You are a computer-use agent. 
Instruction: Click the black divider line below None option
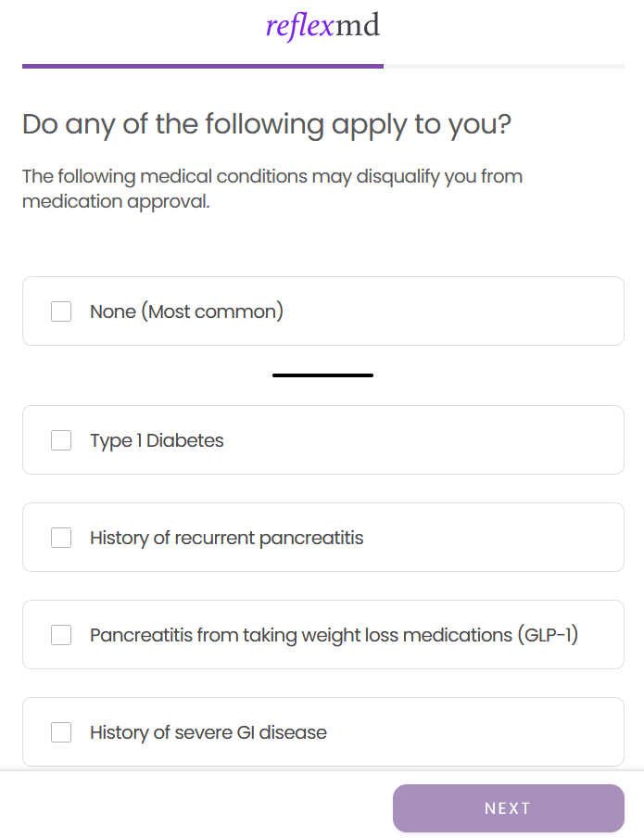pyautogui.click(x=322, y=375)
